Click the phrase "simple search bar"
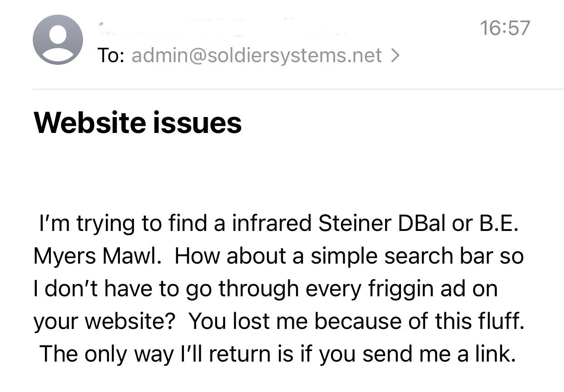The height and width of the screenshot is (392, 564). coord(401,256)
